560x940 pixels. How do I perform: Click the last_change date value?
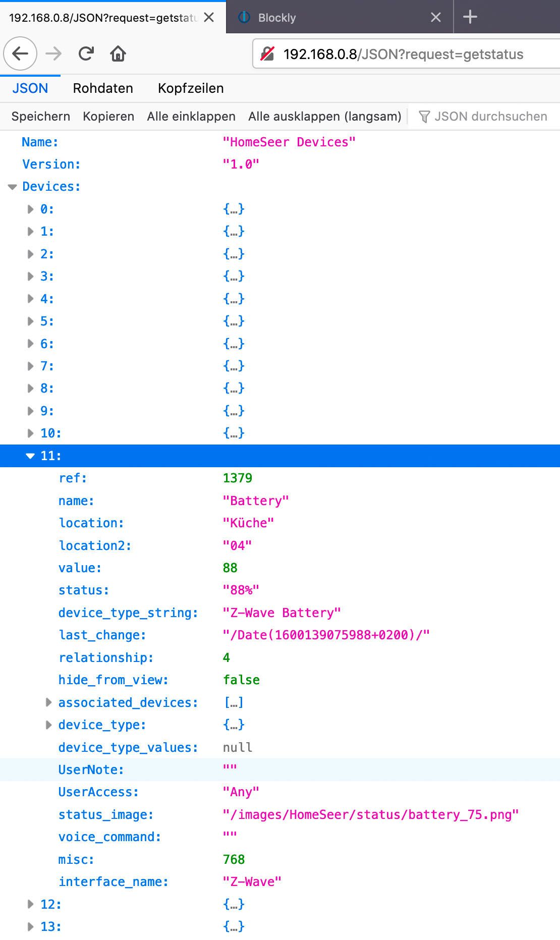point(326,635)
